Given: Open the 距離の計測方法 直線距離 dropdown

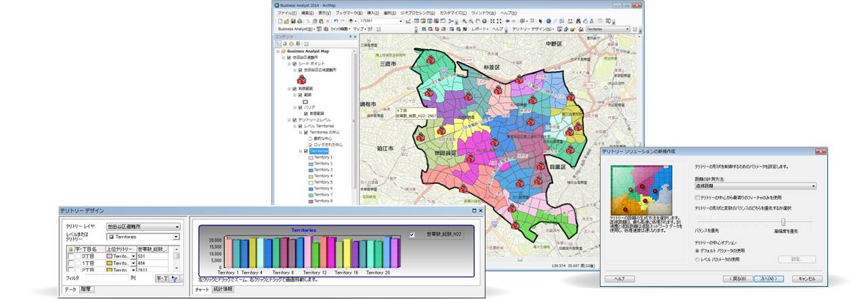Looking at the screenshot, I should click(756, 186).
